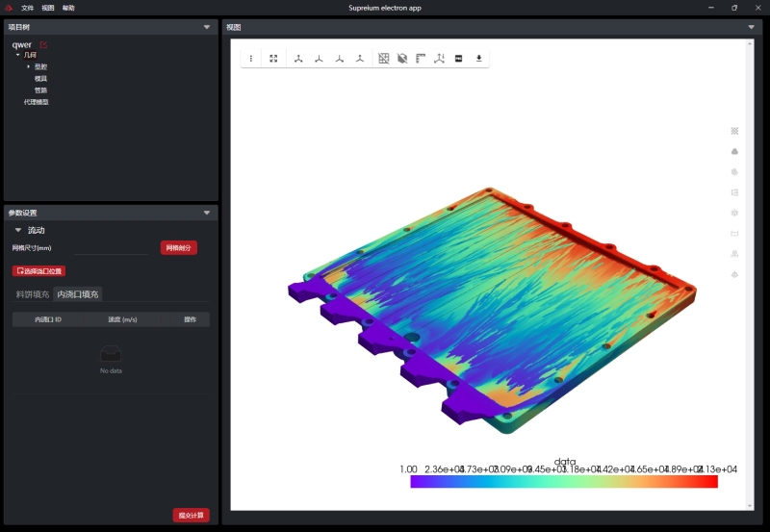The width and height of the screenshot is (770, 532).
Task: Click the edit icon next to qwer
Action: click(x=43, y=44)
